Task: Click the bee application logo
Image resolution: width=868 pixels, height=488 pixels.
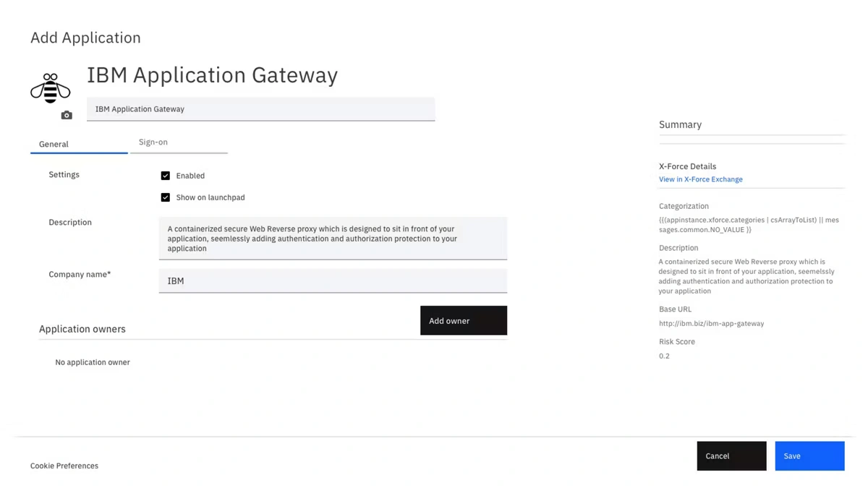Action: pos(50,88)
